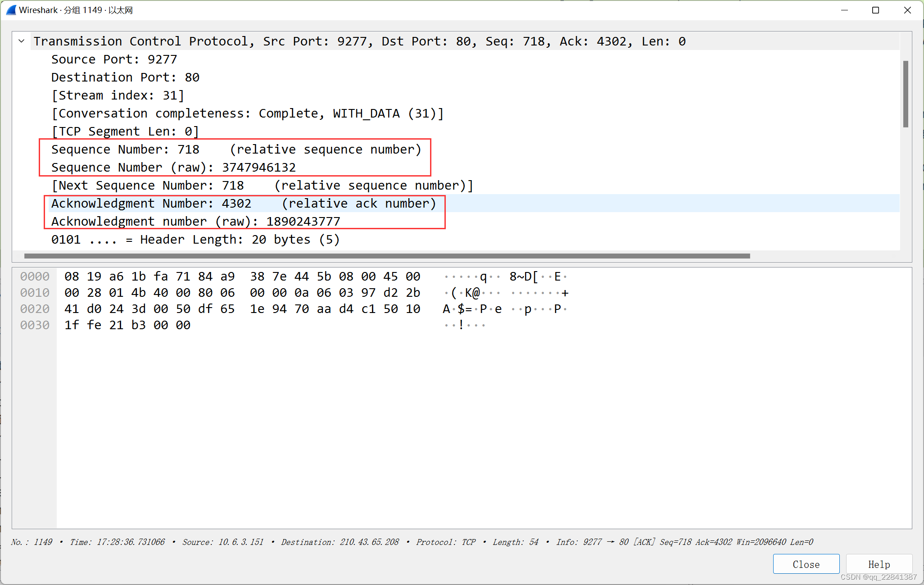Click hex byte '28' in row 0010

[x=94, y=292]
